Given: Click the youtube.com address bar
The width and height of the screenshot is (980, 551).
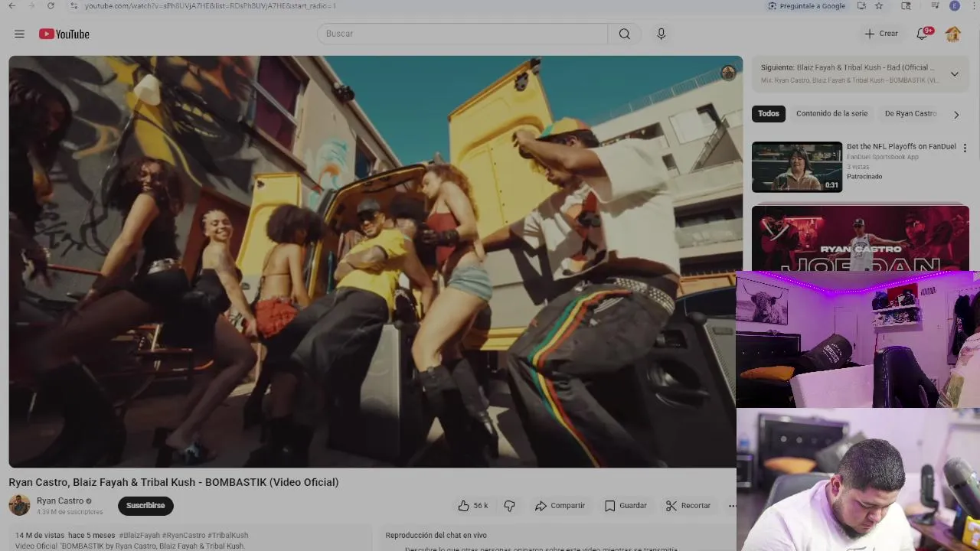Looking at the screenshot, I should pos(211,5).
